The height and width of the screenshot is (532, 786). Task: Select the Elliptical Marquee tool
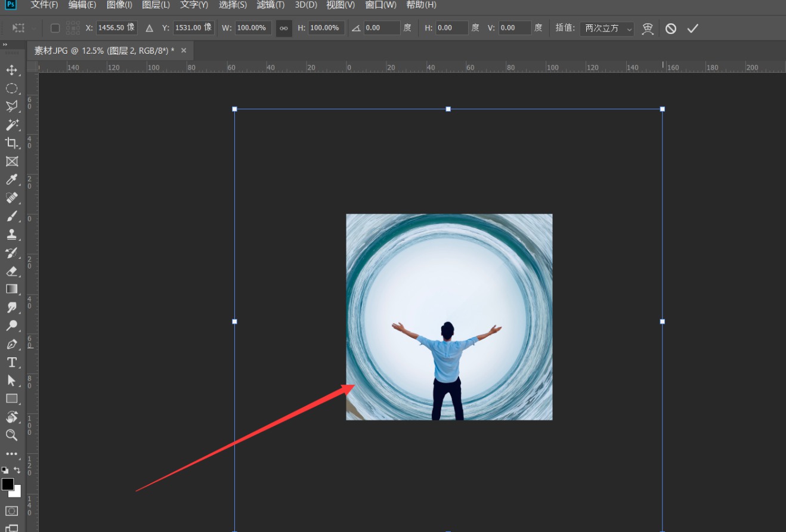11,89
